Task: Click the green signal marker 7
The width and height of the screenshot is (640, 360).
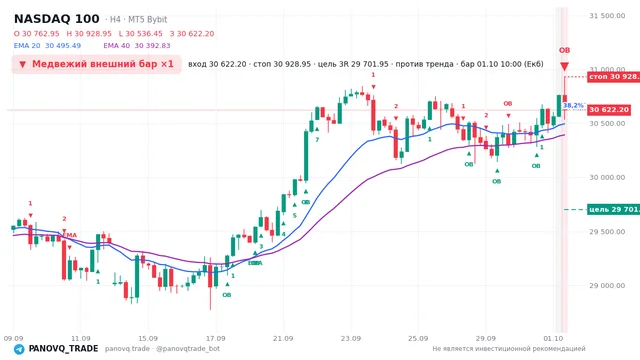Action: [x=317, y=140]
